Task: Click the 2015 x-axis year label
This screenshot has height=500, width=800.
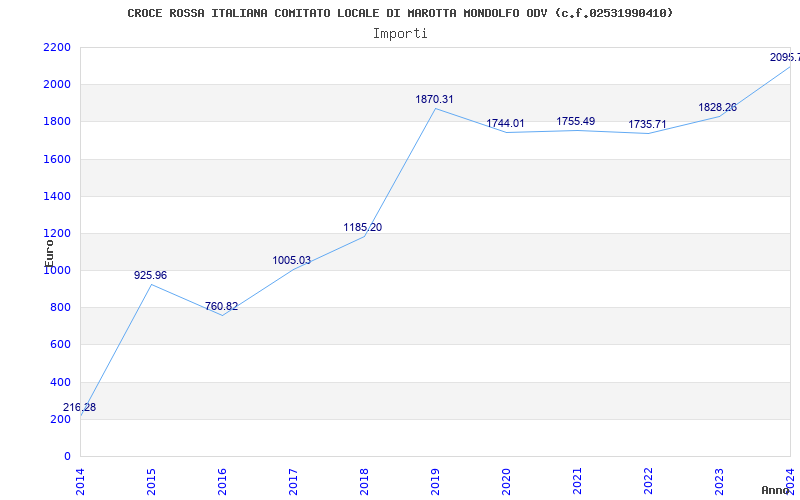Action: (x=151, y=482)
